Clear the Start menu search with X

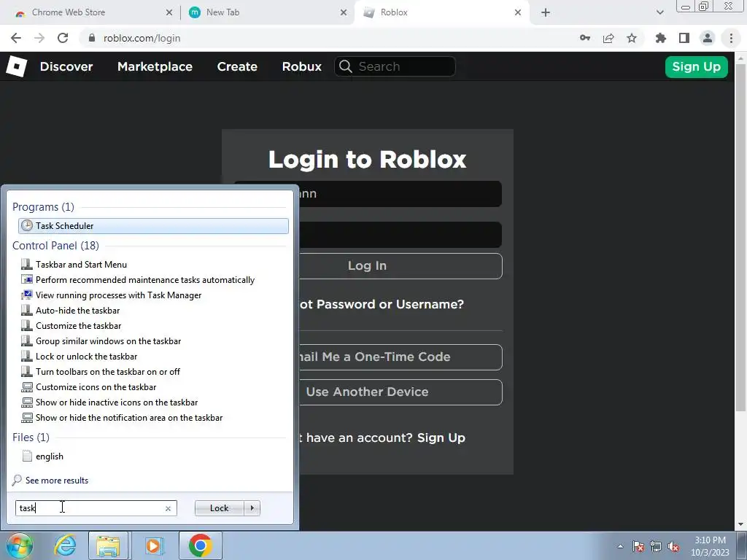click(x=169, y=508)
